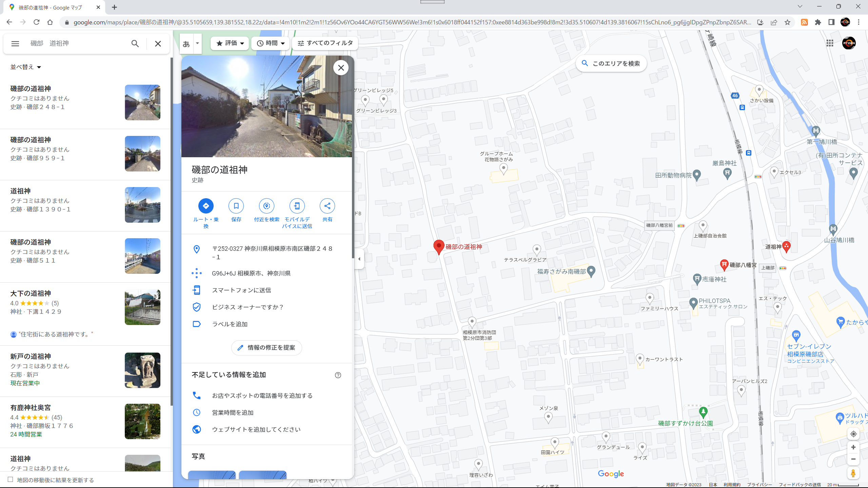The width and height of the screenshot is (868, 488).
Task: Select result 道祖神 磯部１３９０−１
Action: 85,205
